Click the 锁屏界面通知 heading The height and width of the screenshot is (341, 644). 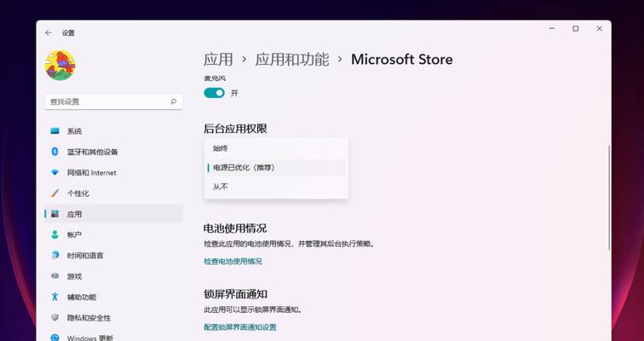235,294
